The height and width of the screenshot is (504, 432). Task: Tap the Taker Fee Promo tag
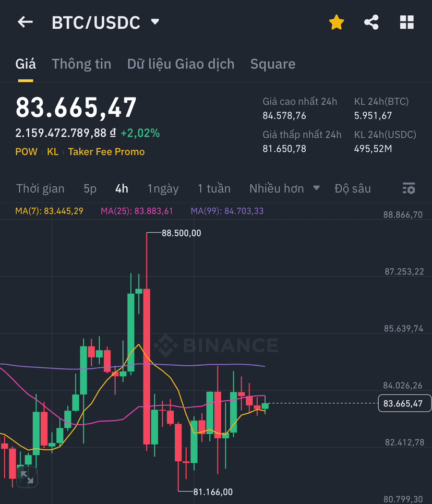pos(106,152)
